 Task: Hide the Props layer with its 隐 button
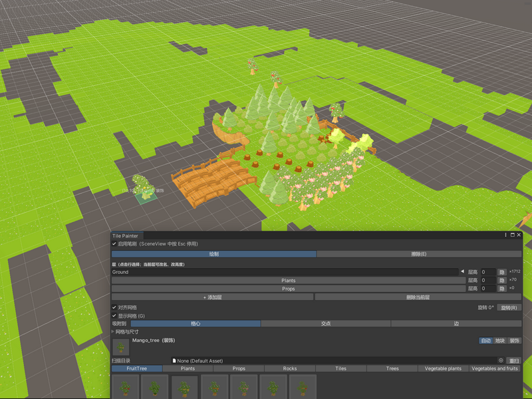tap(502, 289)
